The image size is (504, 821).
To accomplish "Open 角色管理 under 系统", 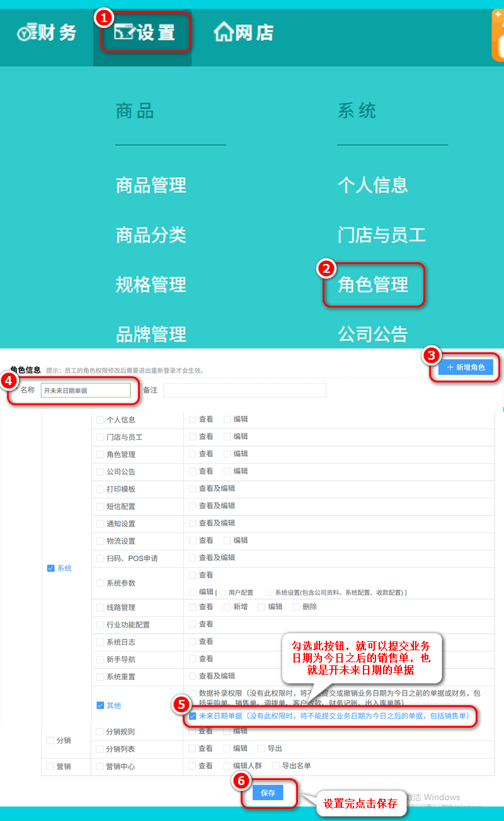I will [x=373, y=285].
